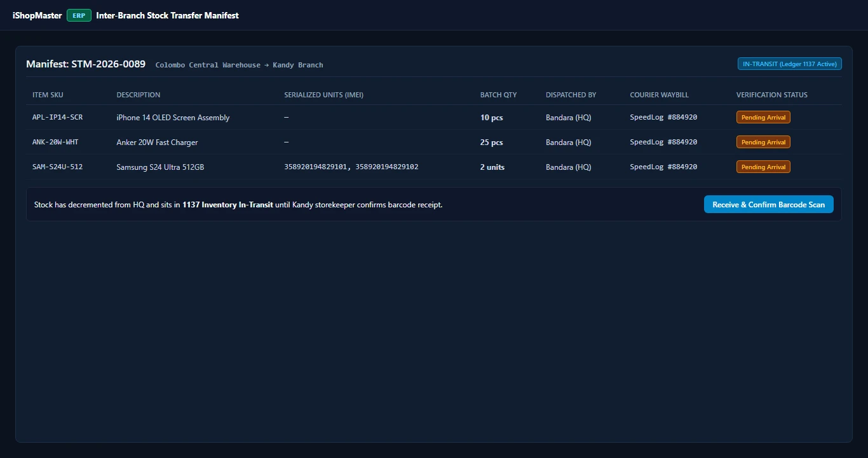Click the SERIALIZED UNITS (IMEI) column header

(x=324, y=95)
